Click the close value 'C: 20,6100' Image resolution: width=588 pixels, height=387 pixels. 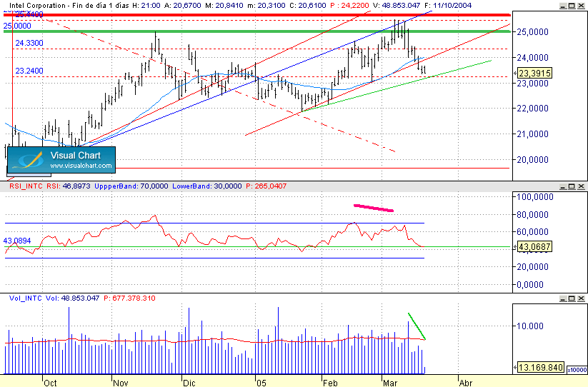307,6
